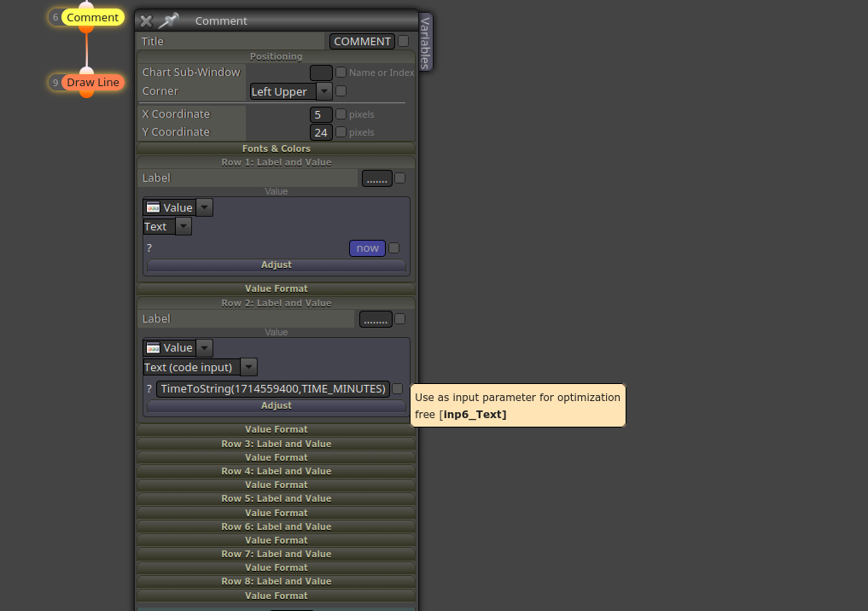Viewport: 868px width, 611px height.
Task: Click the Row 2 question mark help
Action: (x=149, y=389)
